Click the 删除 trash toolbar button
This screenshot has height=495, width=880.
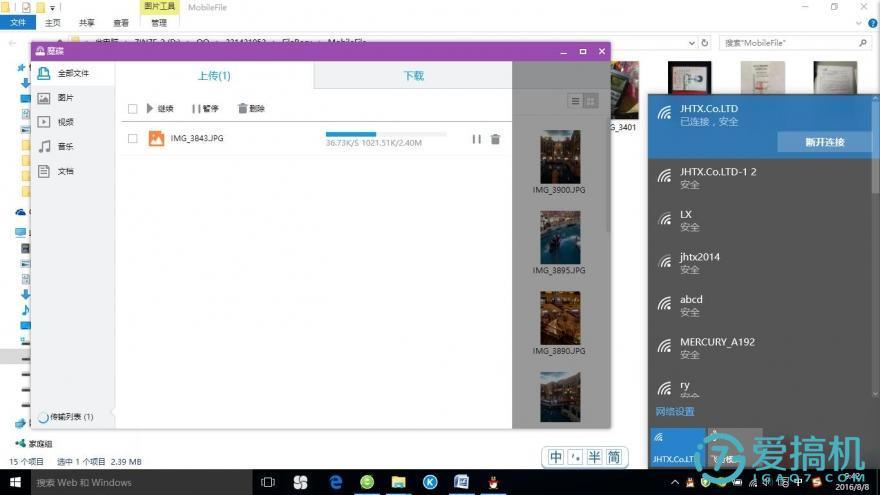(x=251, y=108)
